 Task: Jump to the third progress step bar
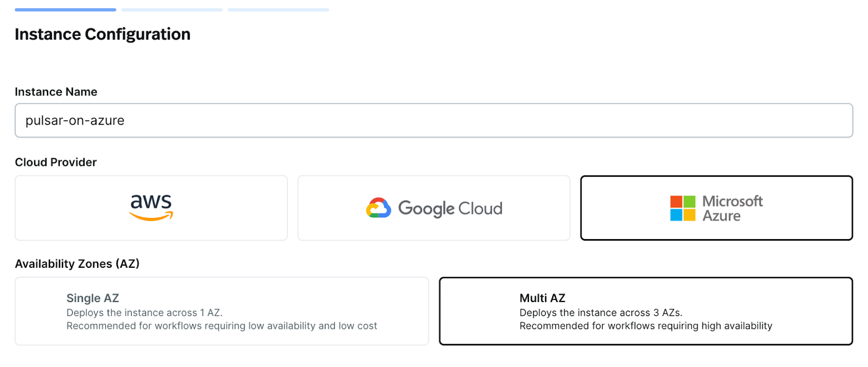point(278,10)
